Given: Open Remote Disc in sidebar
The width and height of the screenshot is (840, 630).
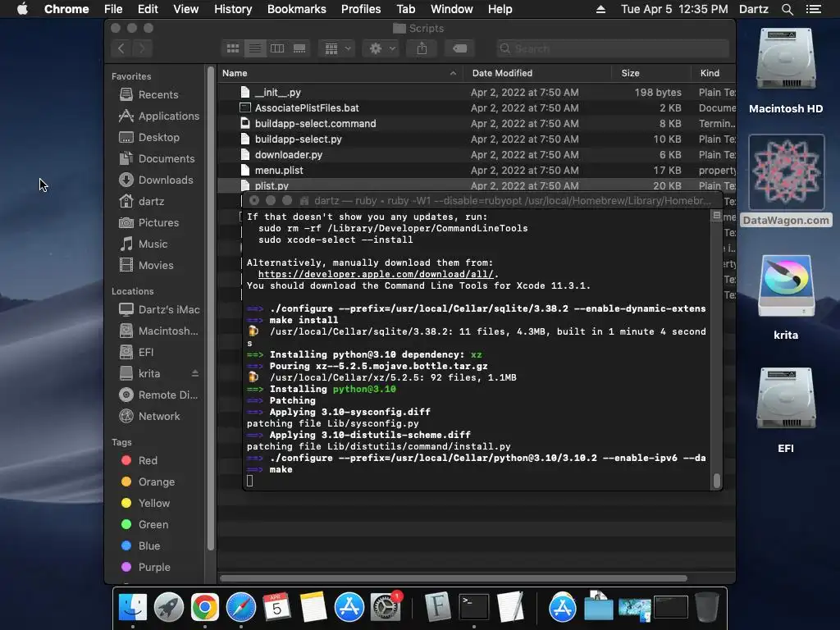Looking at the screenshot, I should click(158, 395).
